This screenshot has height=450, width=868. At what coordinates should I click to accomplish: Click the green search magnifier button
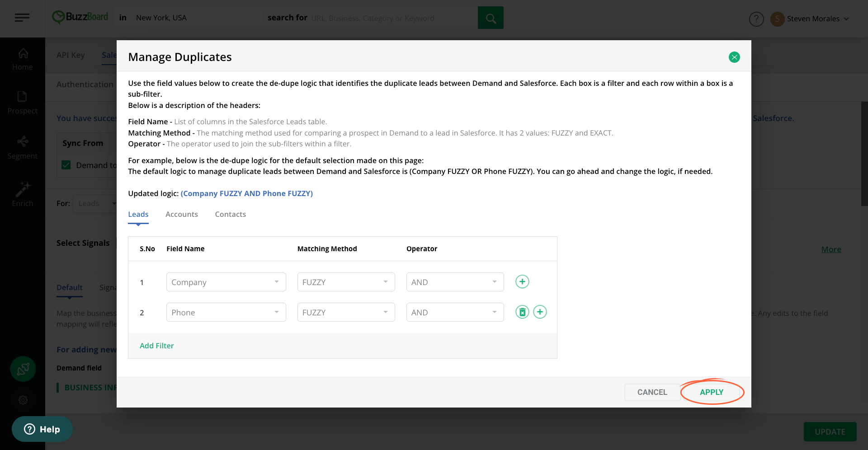point(491,18)
